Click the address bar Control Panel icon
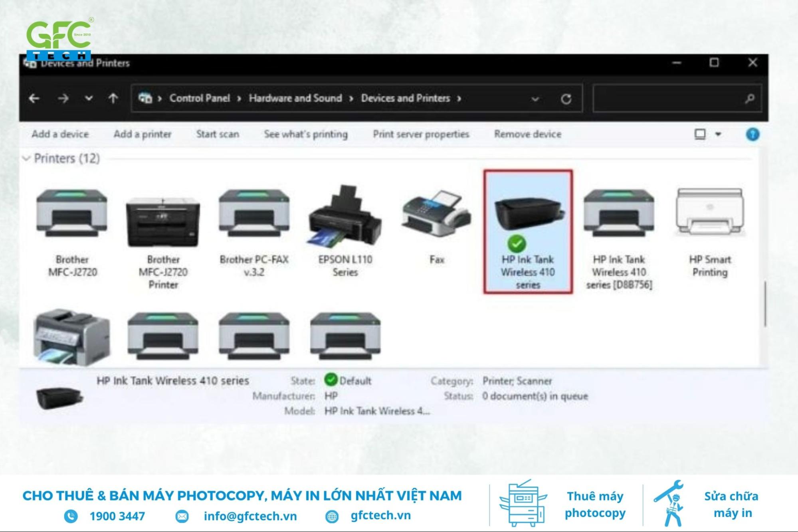798x532 pixels. (145, 98)
